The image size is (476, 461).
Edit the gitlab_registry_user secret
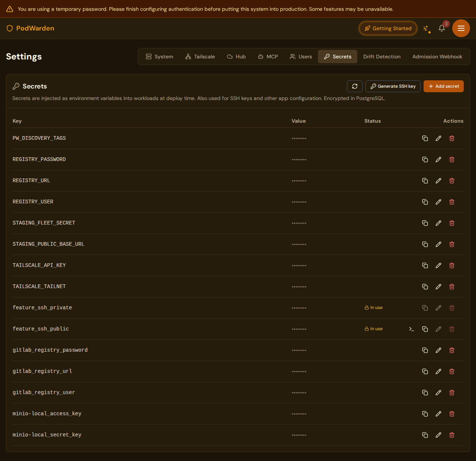point(438,393)
